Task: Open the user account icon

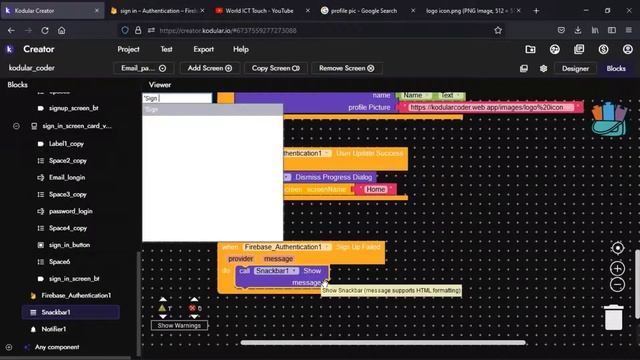Action: click(627, 49)
